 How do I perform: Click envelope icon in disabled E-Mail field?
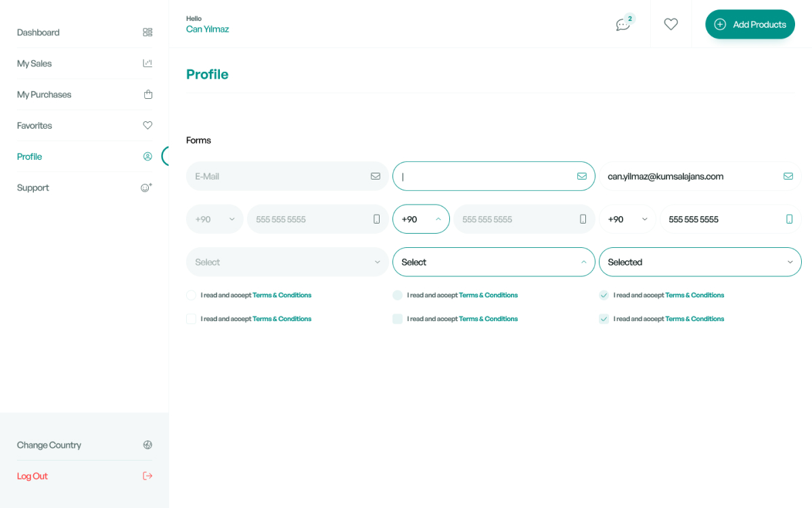click(x=376, y=176)
